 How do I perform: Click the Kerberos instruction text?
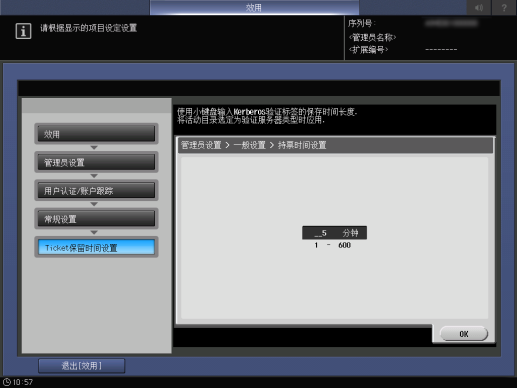tap(267, 116)
